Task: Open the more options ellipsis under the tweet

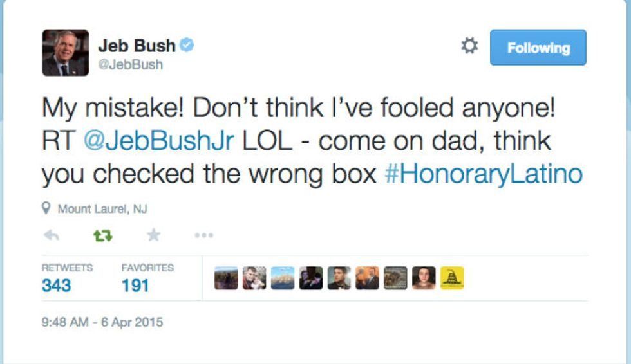Action: click(x=203, y=236)
